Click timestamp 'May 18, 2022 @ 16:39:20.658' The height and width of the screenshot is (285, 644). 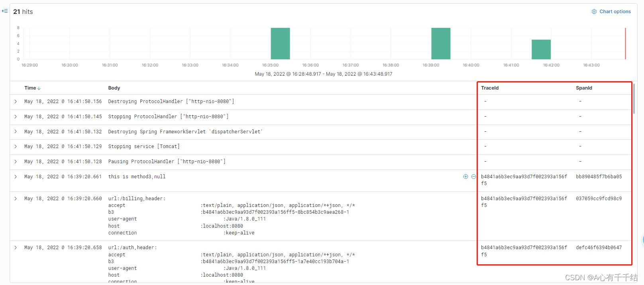[x=63, y=248]
